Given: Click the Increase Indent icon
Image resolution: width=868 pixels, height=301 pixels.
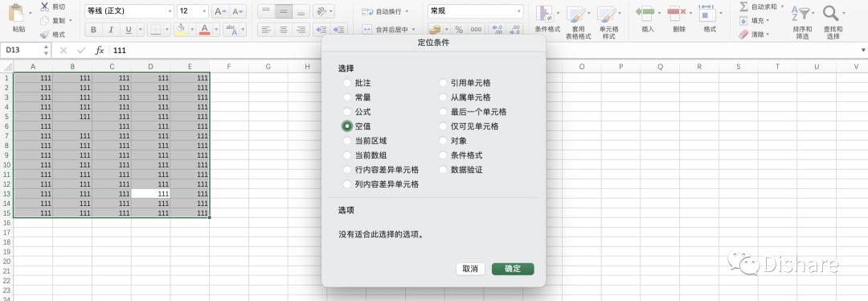Looking at the screenshot, I should [339, 30].
